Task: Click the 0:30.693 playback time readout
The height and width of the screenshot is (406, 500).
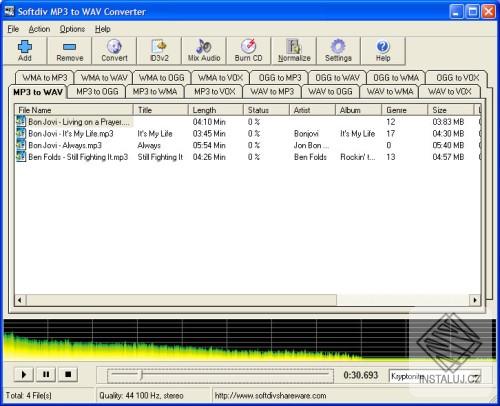Action: pyautogui.click(x=361, y=375)
